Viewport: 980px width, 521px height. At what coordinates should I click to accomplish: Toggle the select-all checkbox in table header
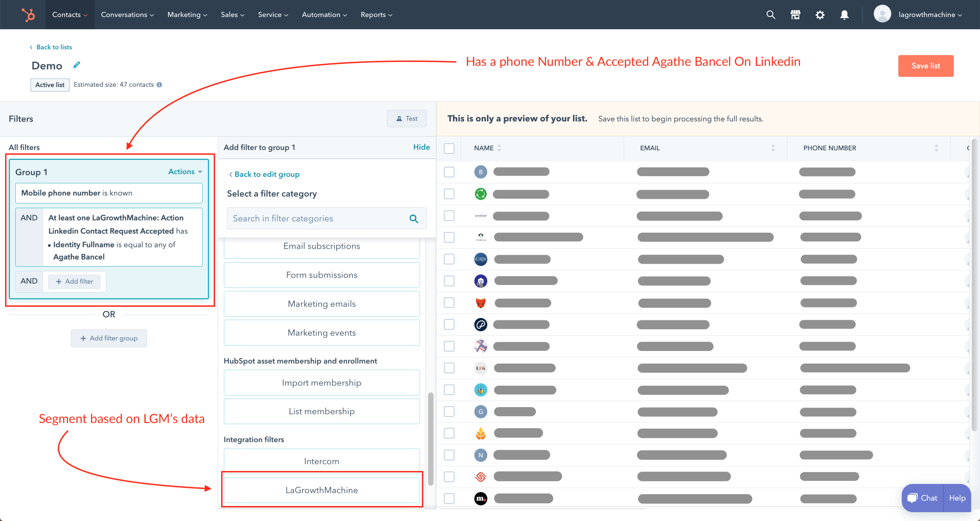pos(449,148)
